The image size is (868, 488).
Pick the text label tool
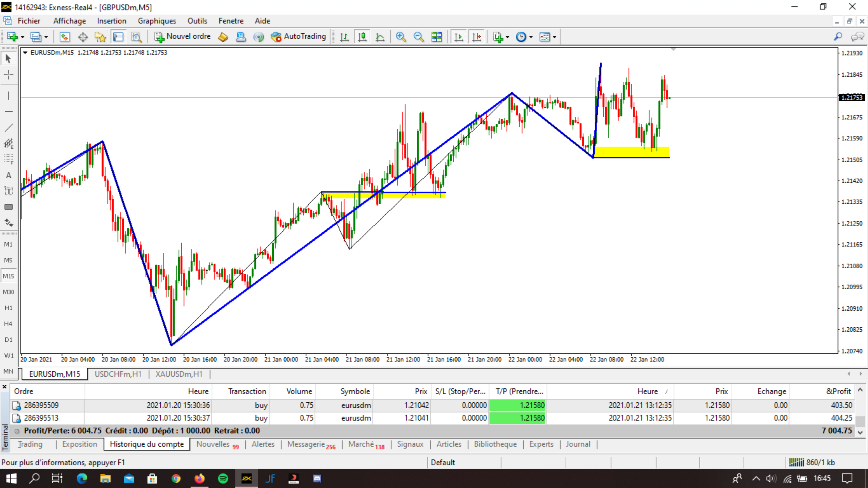pyautogui.click(x=9, y=191)
